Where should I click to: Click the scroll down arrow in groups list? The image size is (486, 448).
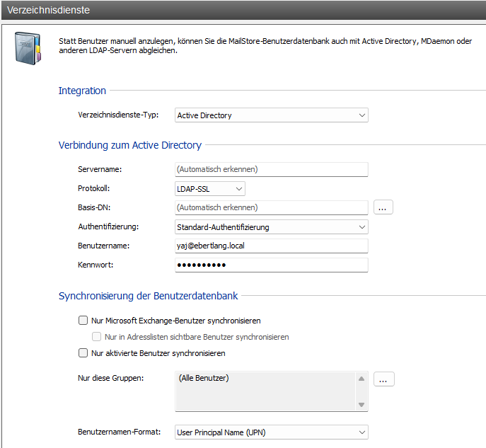pos(362,404)
